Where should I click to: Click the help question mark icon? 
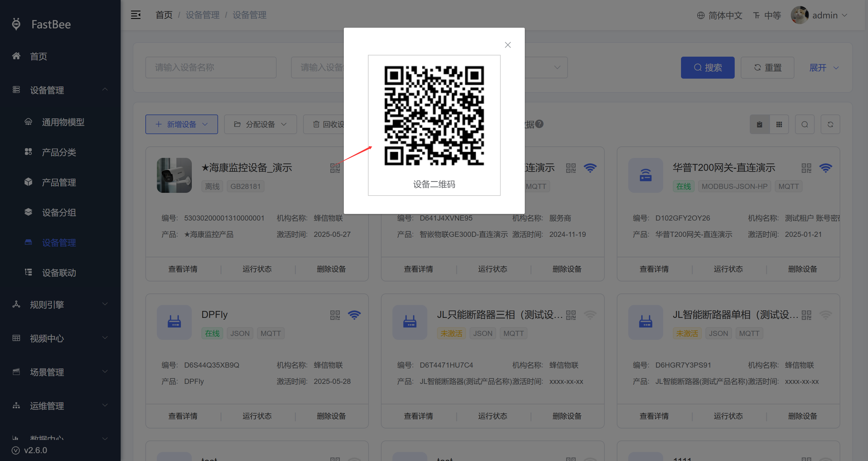(x=540, y=124)
